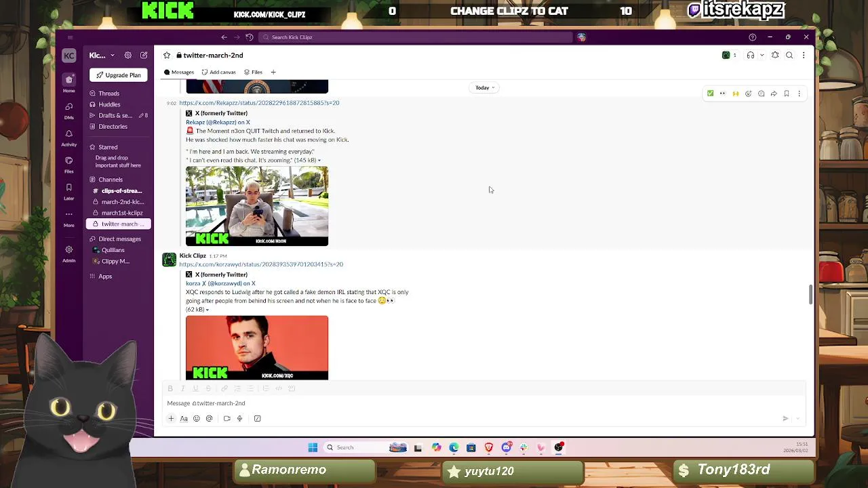Open the Windows Start menu
The height and width of the screenshot is (488, 868).
(x=313, y=447)
